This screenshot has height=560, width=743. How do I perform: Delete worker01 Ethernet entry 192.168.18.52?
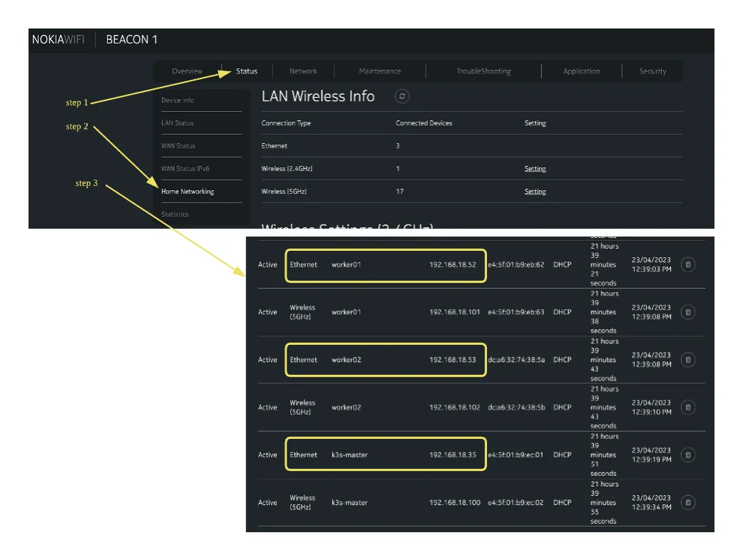tap(688, 264)
